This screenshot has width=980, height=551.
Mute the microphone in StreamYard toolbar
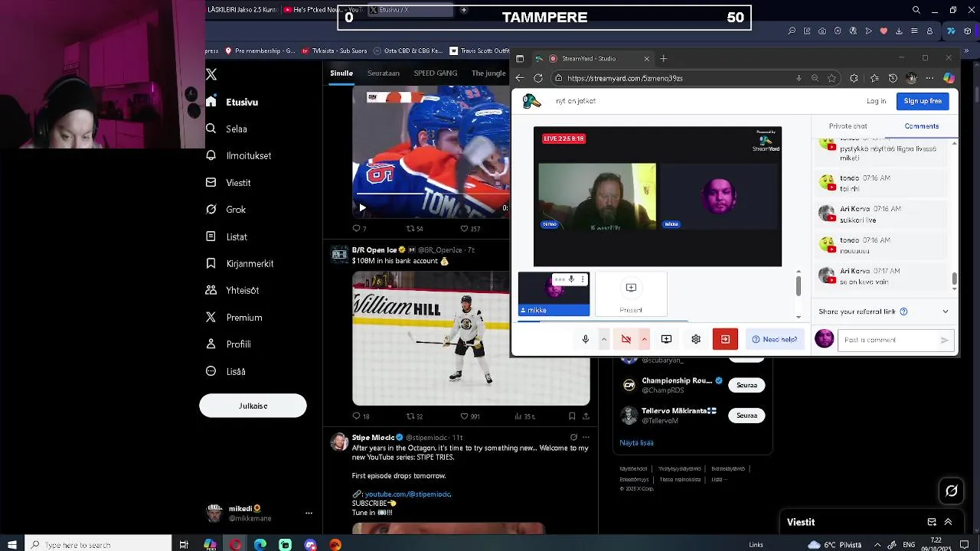[x=586, y=339]
